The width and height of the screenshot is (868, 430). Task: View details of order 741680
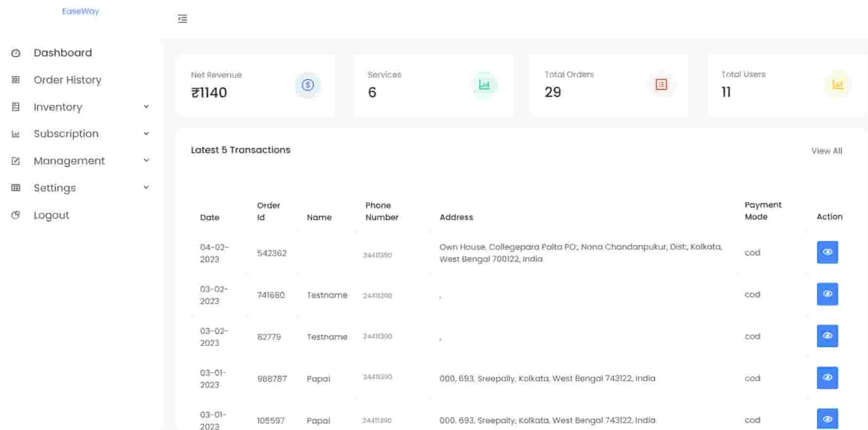pyautogui.click(x=827, y=294)
